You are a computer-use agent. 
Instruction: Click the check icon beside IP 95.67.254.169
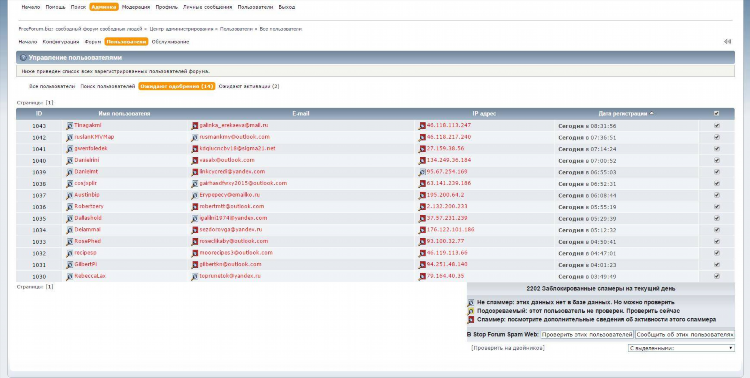(422, 172)
